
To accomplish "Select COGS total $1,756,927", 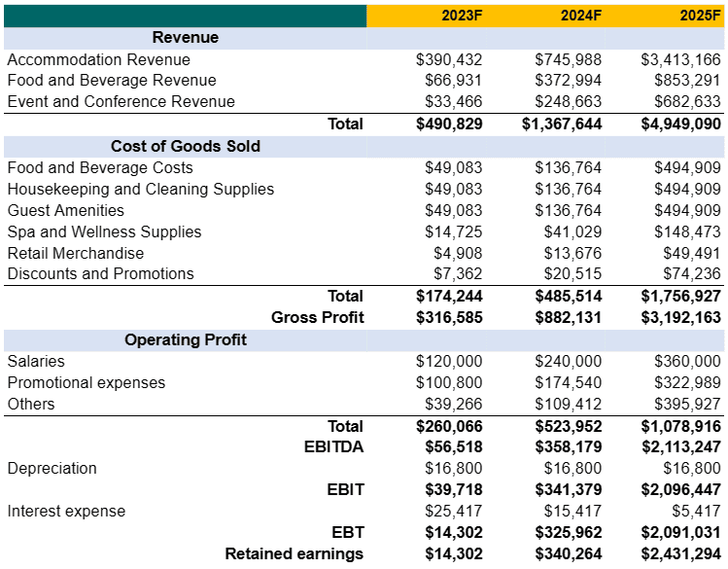I will click(680, 296).
